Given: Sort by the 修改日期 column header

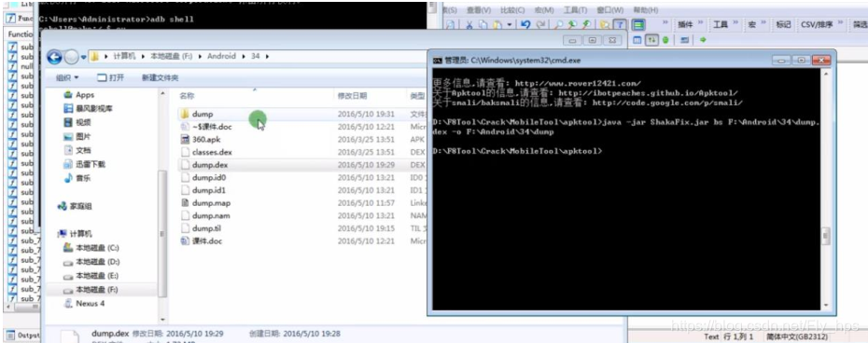Looking at the screenshot, I should pos(352,96).
